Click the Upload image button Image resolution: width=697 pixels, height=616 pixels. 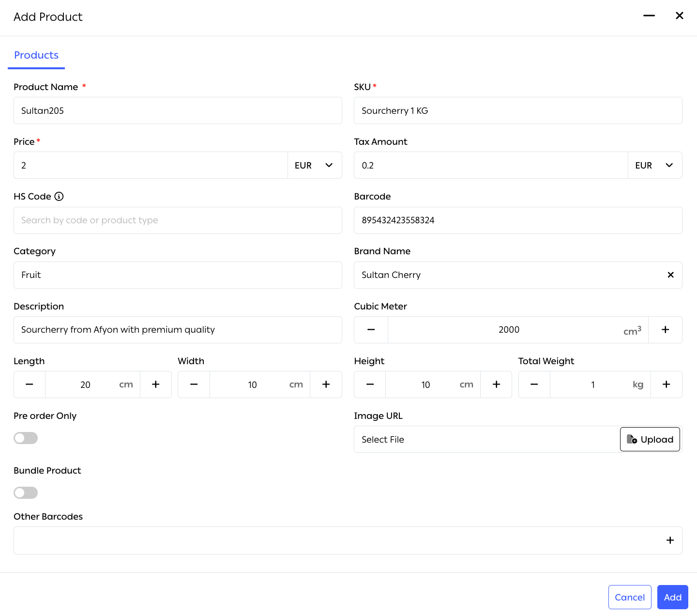tap(650, 439)
